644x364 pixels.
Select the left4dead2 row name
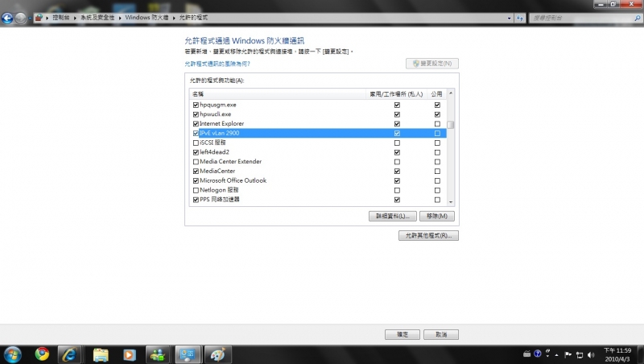coord(214,152)
